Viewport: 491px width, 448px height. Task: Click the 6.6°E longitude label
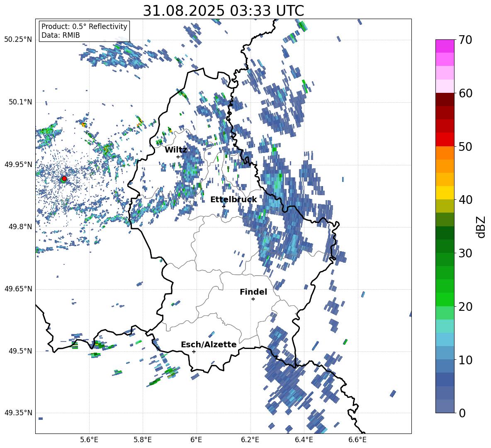(x=357, y=440)
